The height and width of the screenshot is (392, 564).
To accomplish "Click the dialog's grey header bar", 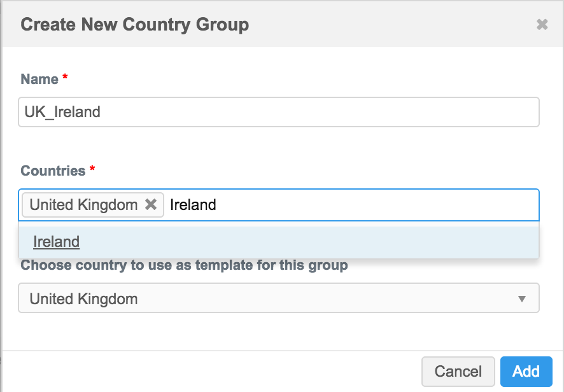I will point(382,25).
